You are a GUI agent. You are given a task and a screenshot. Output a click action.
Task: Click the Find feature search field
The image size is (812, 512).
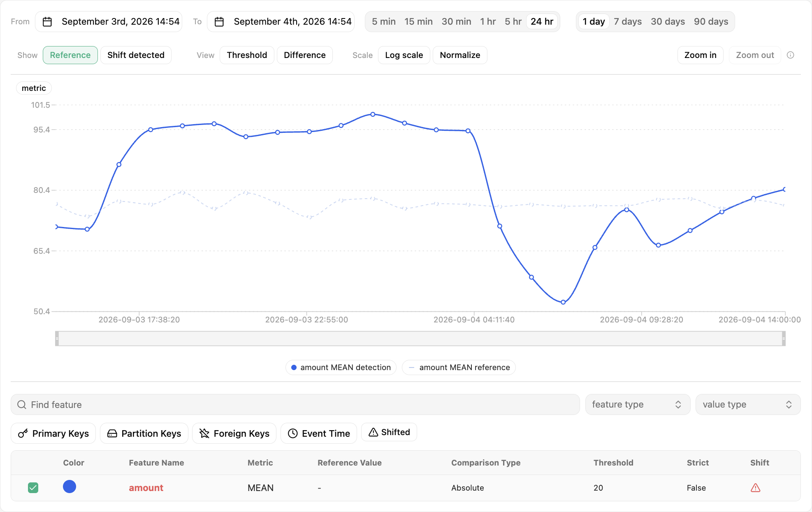[295, 405]
